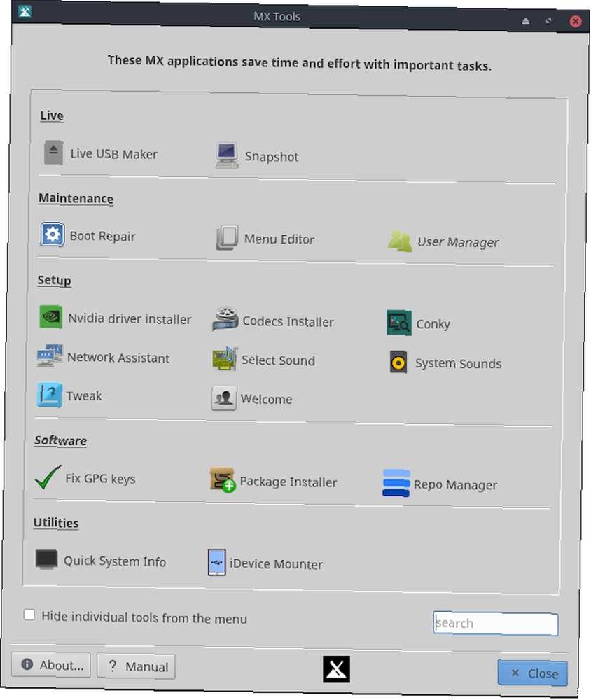Maximize the MX Tools window
The image size is (591, 700).
[548, 20]
